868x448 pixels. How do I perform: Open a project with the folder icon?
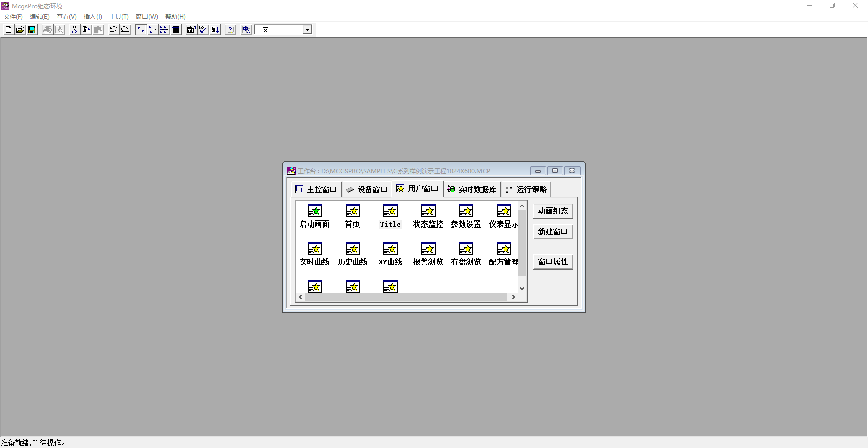pyautogui.click(x=20, y=30)
